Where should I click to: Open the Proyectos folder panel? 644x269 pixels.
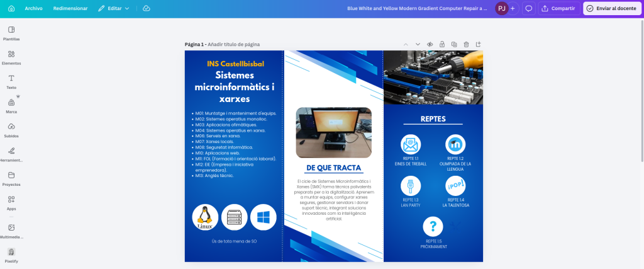(x=11, y=178)
